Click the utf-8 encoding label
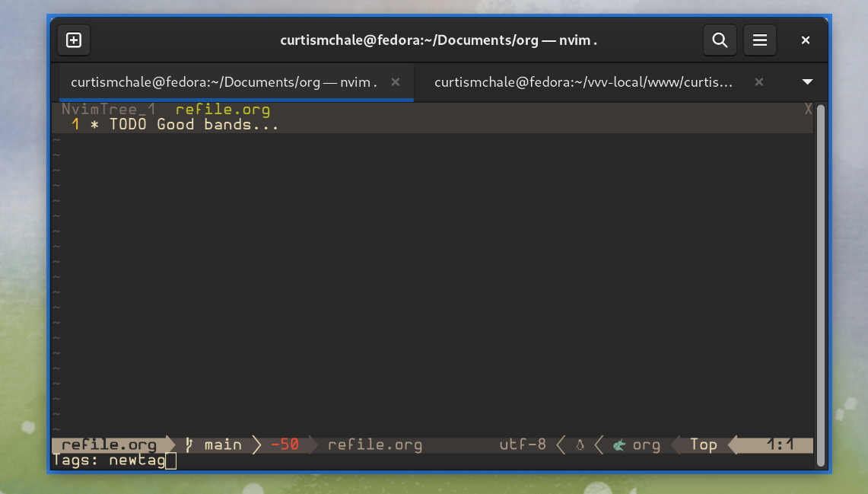This screenshot has width=868, height=494. (x=523, y=445)
